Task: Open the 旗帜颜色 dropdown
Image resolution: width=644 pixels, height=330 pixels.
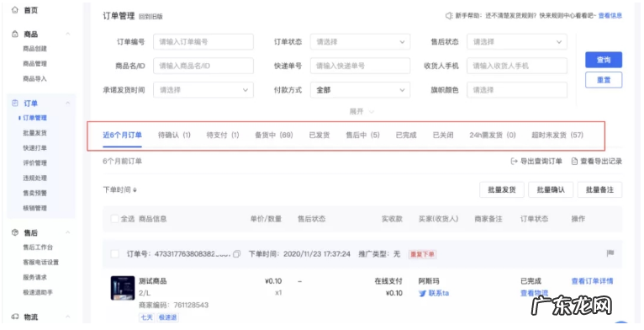Action: click(x=517, y=90)
